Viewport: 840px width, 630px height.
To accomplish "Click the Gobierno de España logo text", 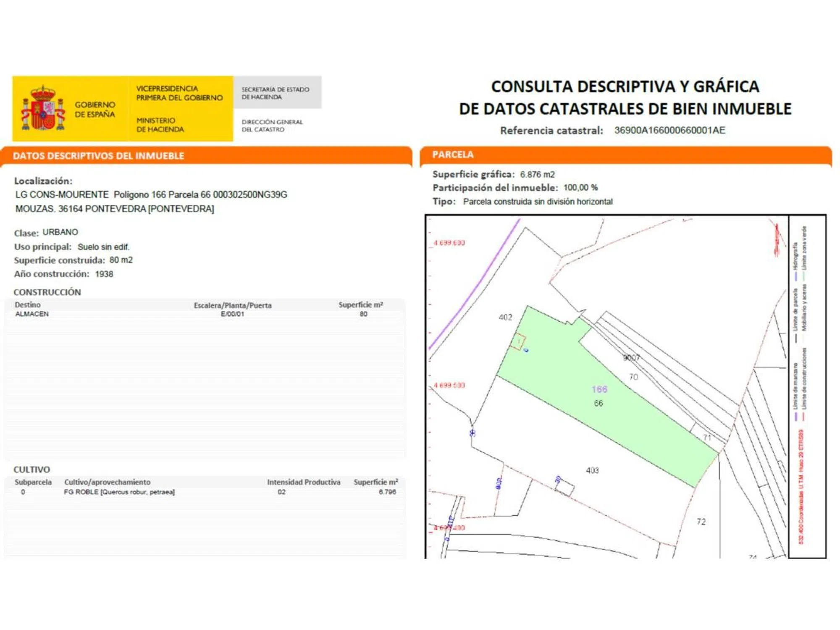I will 94,109.
